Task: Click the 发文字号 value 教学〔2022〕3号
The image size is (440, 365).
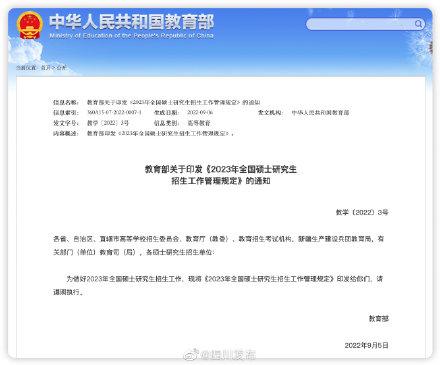Action: point(108,123)
